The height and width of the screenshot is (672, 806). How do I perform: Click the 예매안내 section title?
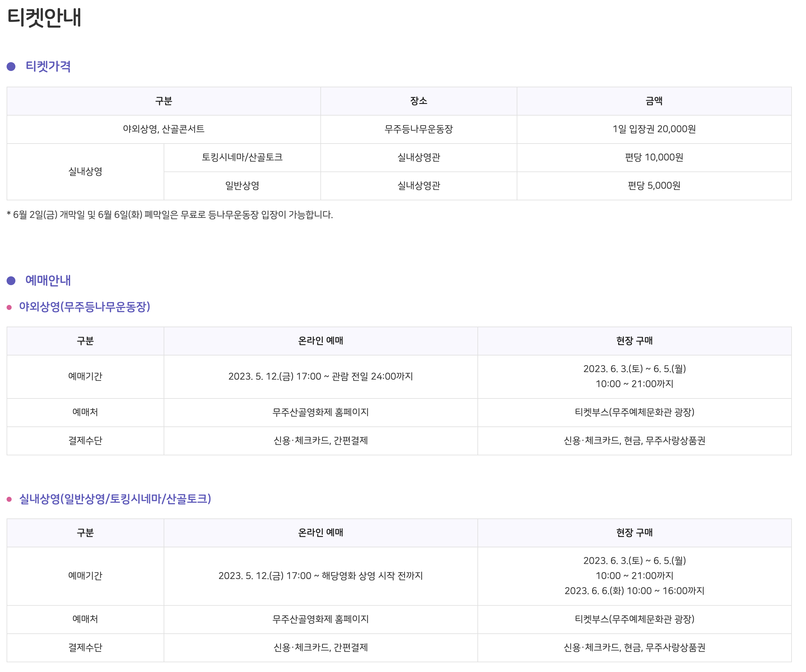coord(48,281)
